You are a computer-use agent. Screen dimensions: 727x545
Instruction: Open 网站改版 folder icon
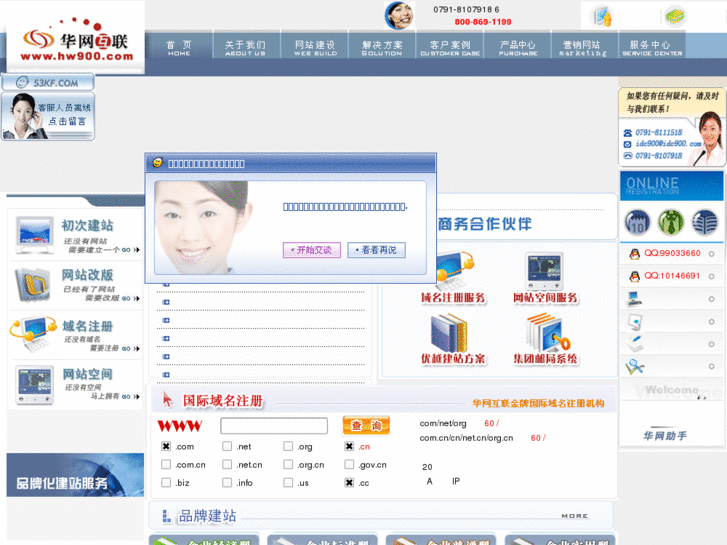click(x=32, y=284)
